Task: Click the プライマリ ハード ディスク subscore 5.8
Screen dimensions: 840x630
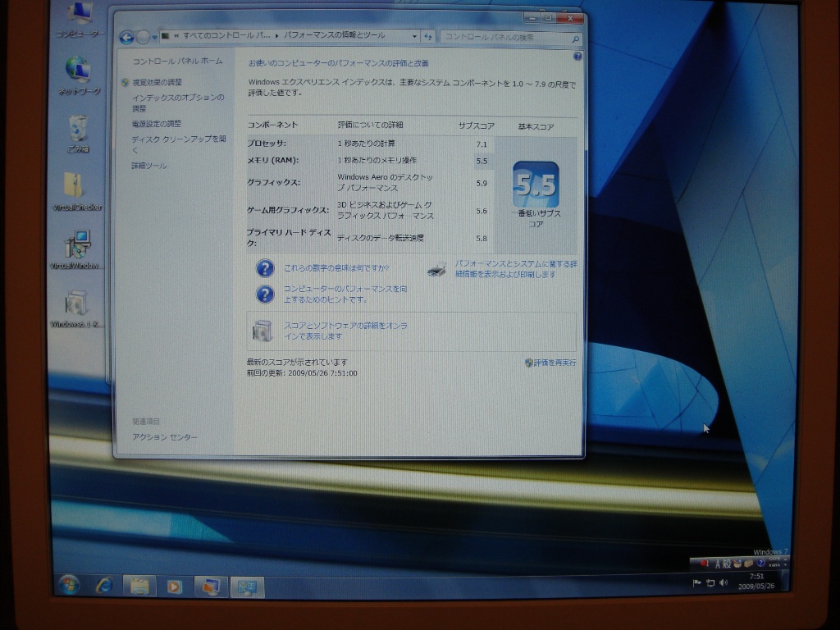Action: (x=482, y=239)
